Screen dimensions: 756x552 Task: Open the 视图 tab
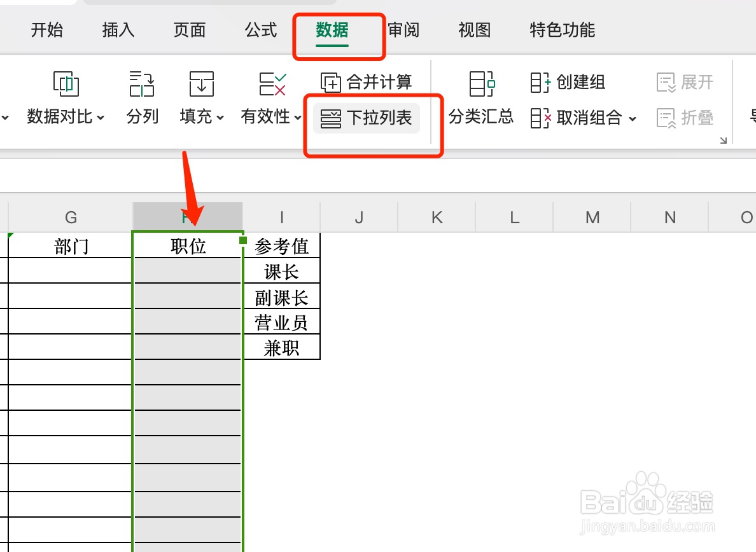475,30
